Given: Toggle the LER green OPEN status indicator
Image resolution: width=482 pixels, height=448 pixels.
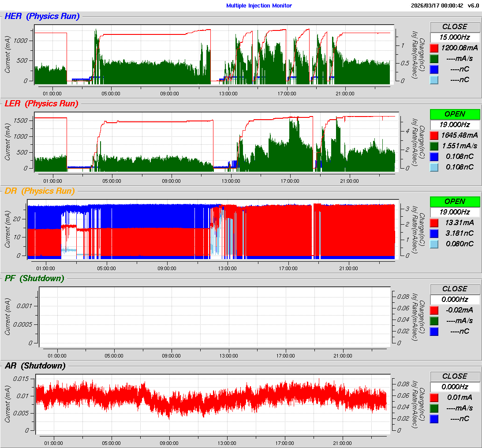Looking at the screenshot, I should pos(455,114).
